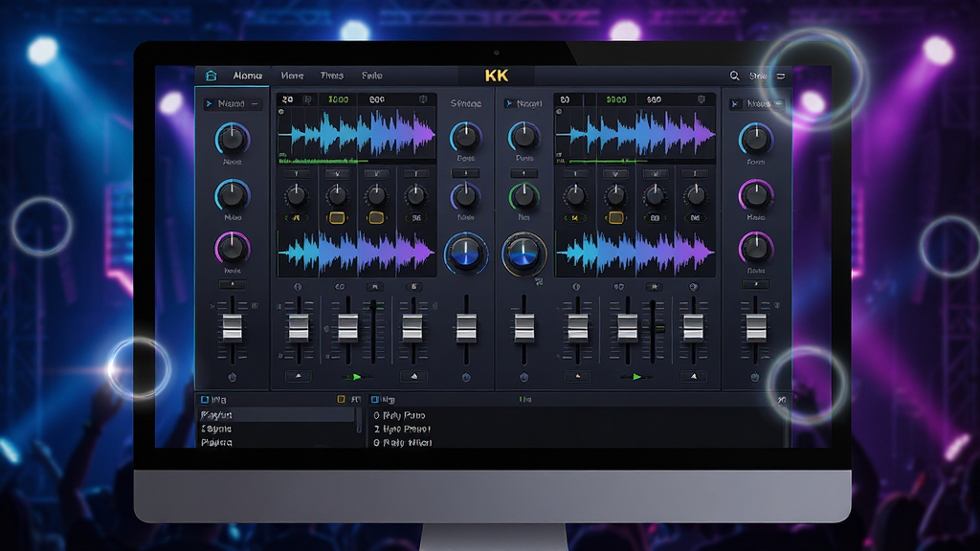Start playback with the left deck's green play button

[x=356, y=377]
